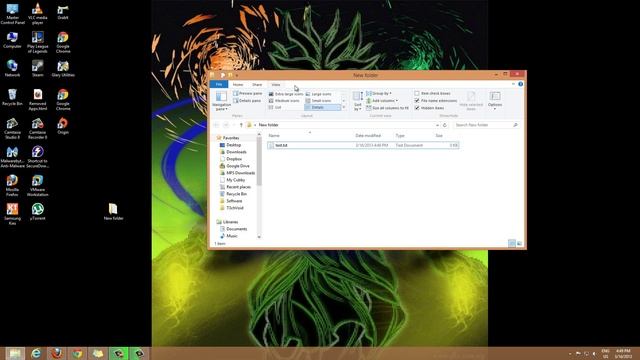This screenshot has width=640, height=360.
Task: Click Size all columns to fit
Action: [x=387, y=108]
